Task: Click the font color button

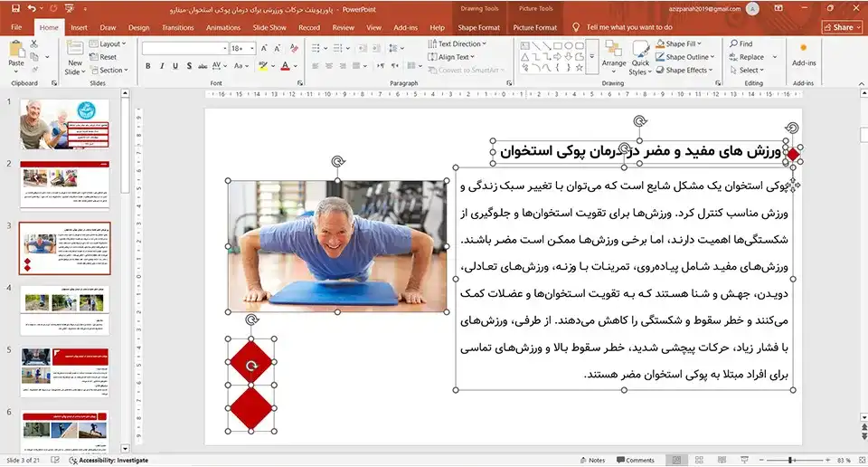Action: [x=285, y=66]
